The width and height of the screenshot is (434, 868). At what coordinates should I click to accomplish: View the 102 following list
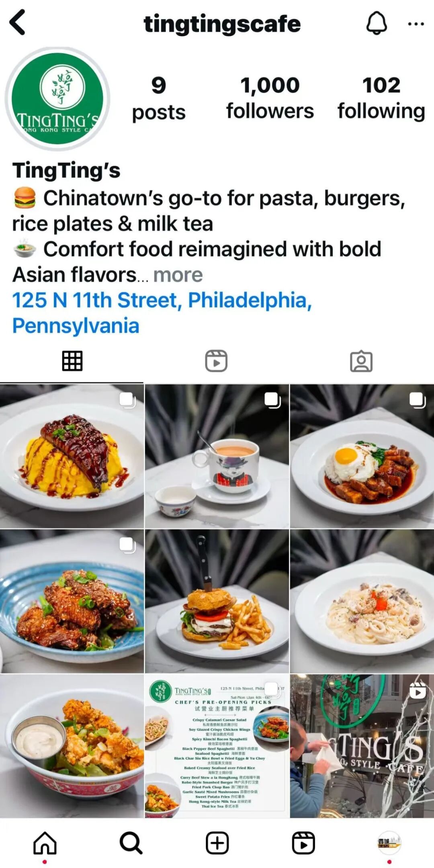(381, 98)
